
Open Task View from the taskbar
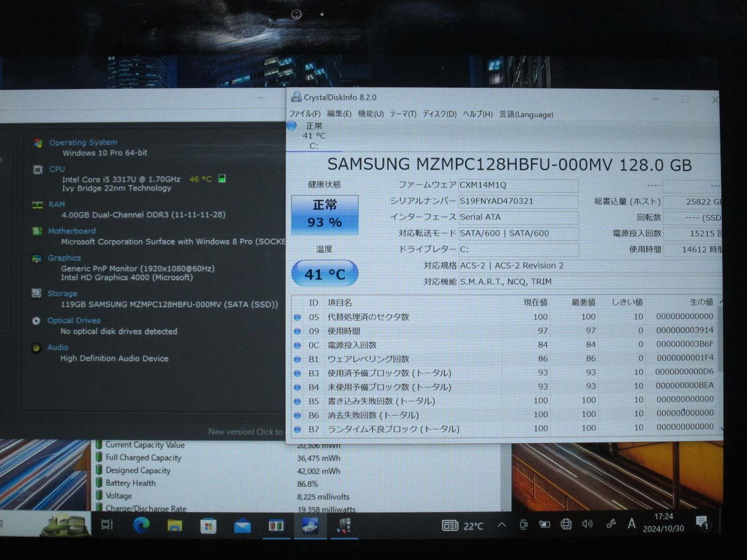pyautogui.click(x=107, y=525)
